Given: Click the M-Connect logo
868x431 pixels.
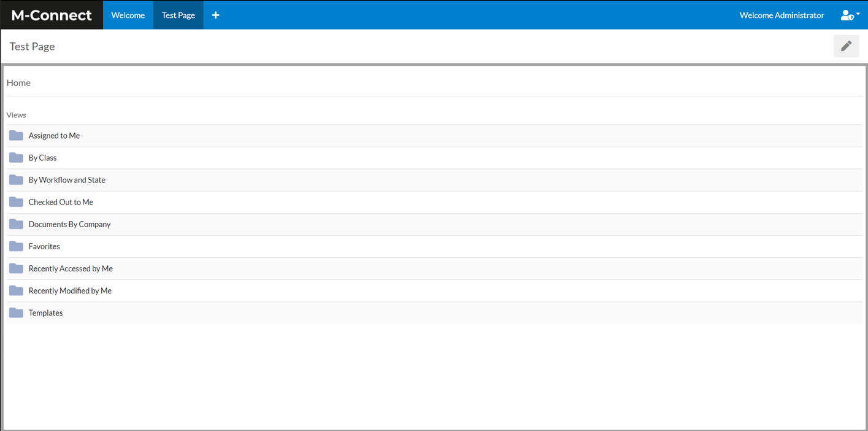Looking at the screenshot, I should [x=51, y=15].
